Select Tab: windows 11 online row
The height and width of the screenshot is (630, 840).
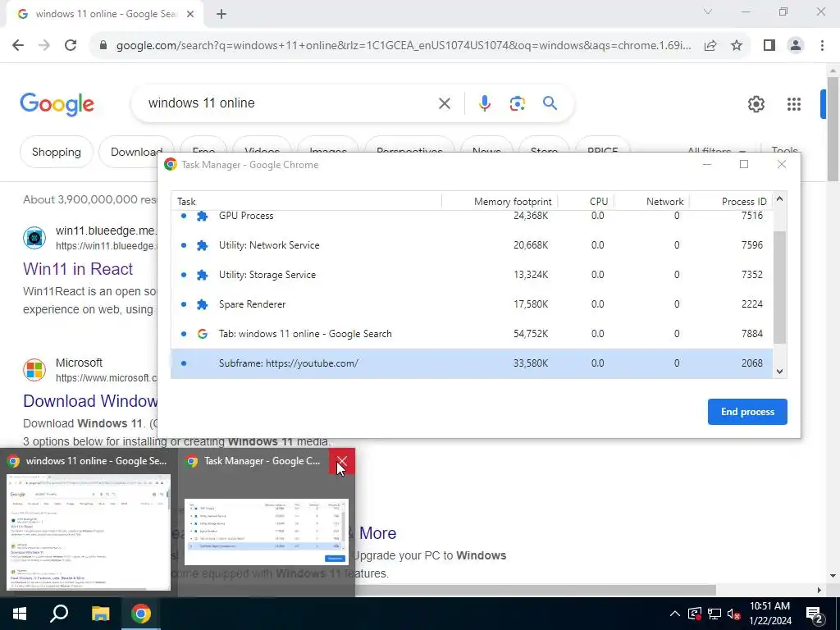pos(472,334)
